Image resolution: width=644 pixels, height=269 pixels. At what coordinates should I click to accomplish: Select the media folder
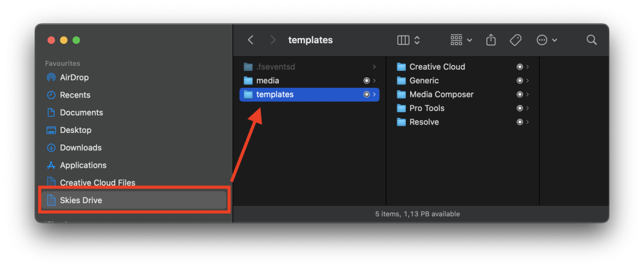267,81
